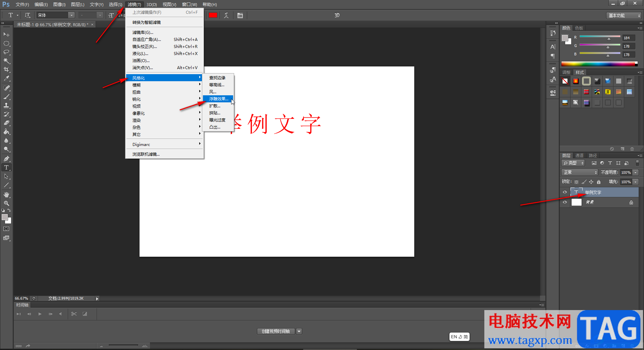Hide the 背景 layer
Screen dimensions: 644x350
[x=565, y=202]
